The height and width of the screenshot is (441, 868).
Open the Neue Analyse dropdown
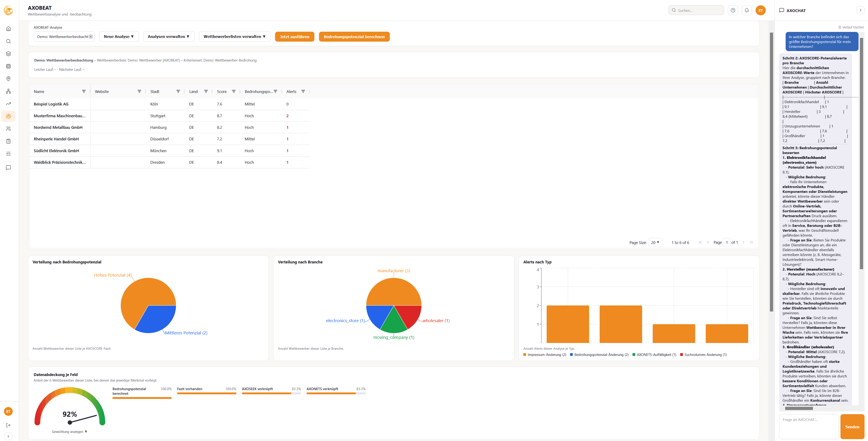119,37
